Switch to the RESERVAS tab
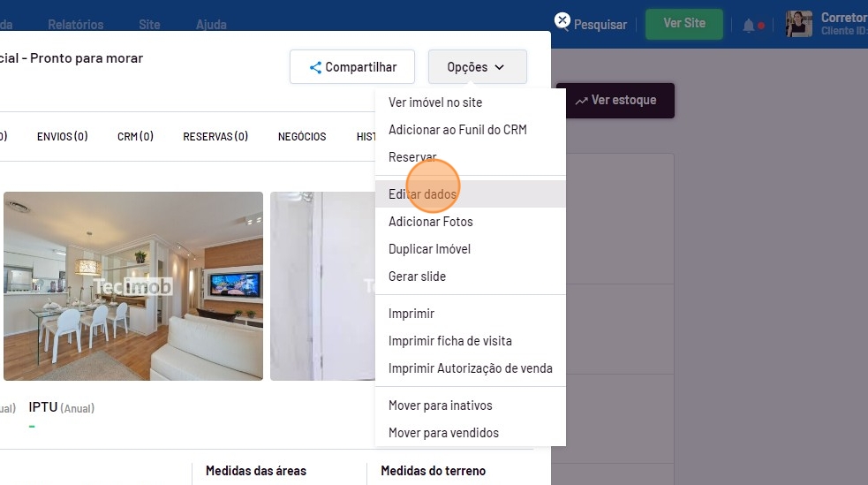The image size is (868, 485). pos(215,137)
